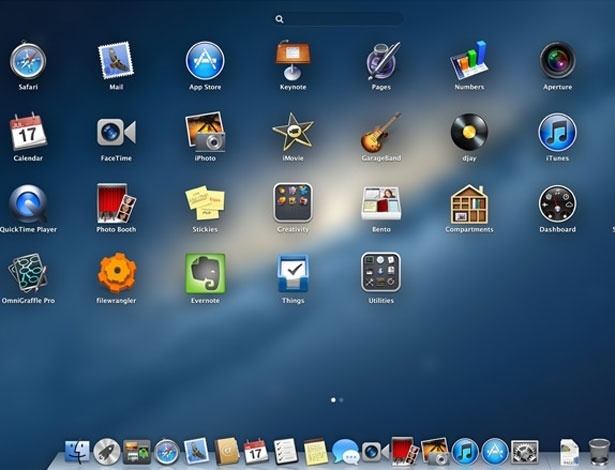Open Contacts address book in the Dock

pyautogui.click(x=226, y=452)
